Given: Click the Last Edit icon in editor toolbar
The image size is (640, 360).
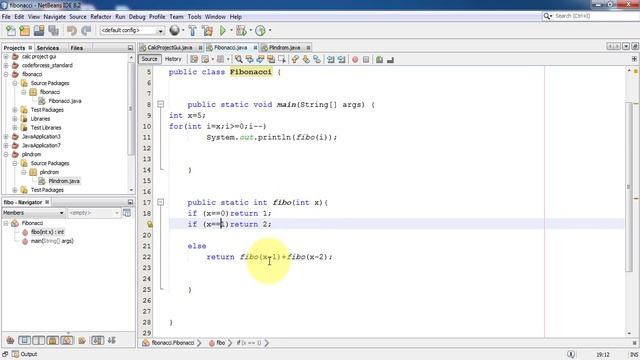Looking at the screenshot, I should tap(194, 60).
